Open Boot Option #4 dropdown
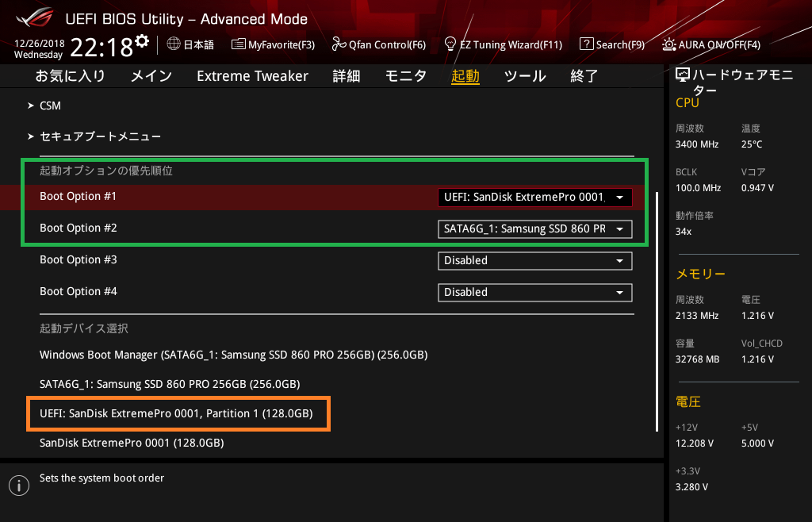Screen dimensions: 812x522 [535, 292]
